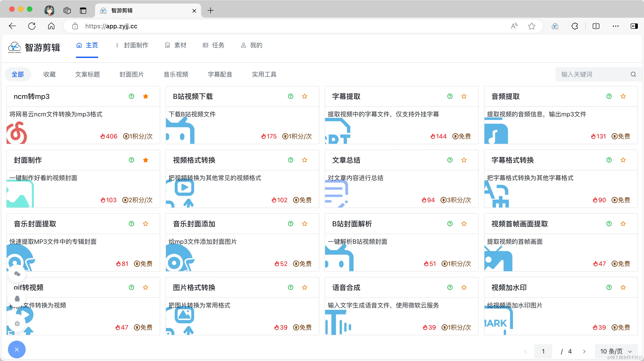Image resolution: width=644 pixels, height=361 pixels.
Task: Click the page number input box
Action: point(543,351)
